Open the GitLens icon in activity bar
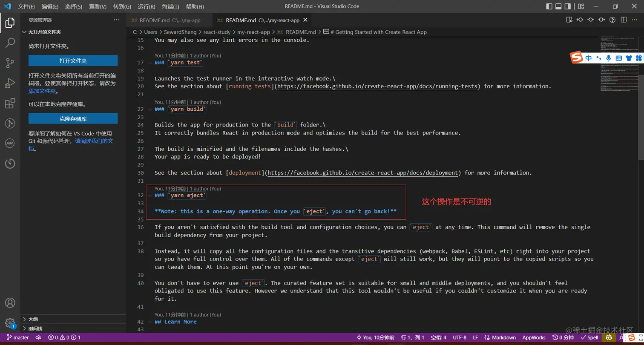 pyautogui.click(x=10, y=124)
